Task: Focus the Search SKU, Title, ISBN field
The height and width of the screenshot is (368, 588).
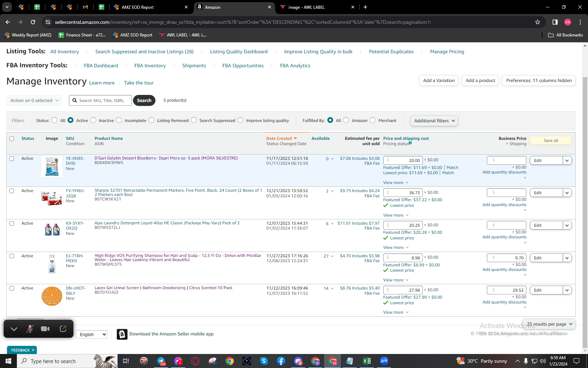Action: click(x=100, y=101)
